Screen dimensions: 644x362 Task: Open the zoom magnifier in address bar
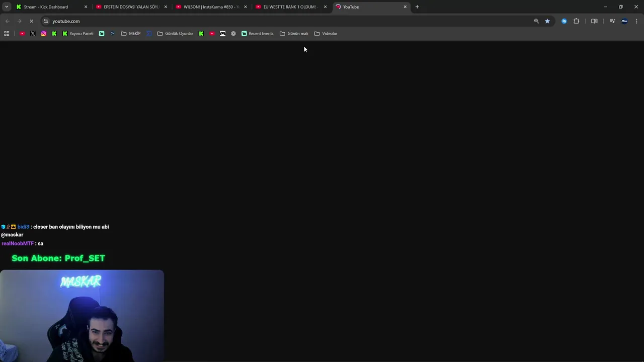(x=536, y=21)
